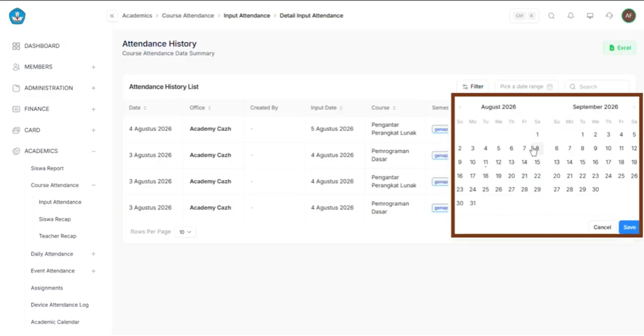The height and width of the screenshot is (336, 644).
Task: Click the Members people icon
Action: point(16,67)
